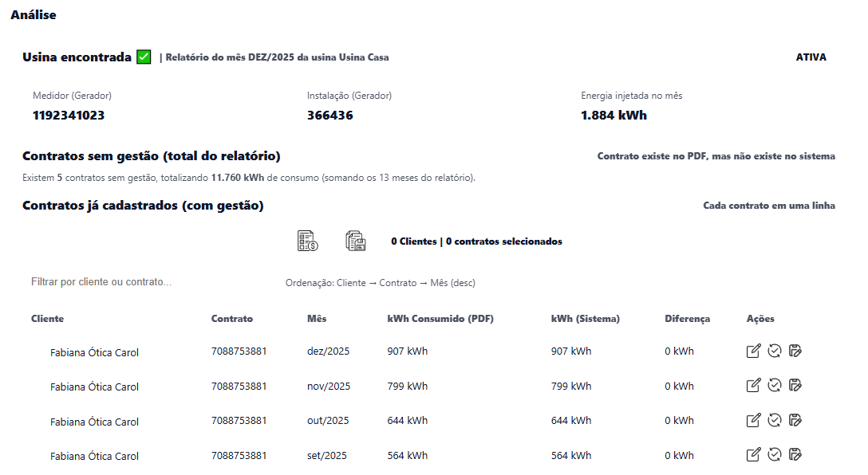Open edit for the out/2025 row

[x=753, y=420]
